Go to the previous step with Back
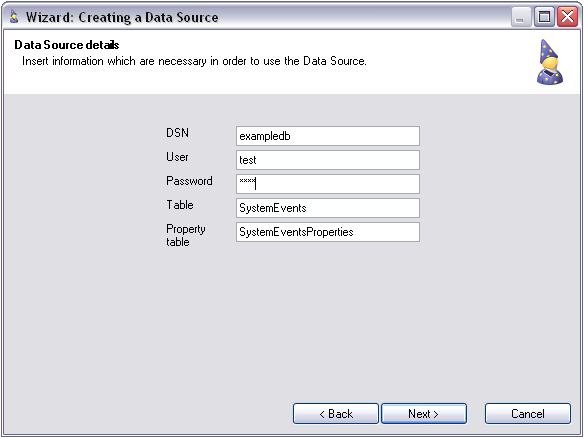 [x=336, y=414]
